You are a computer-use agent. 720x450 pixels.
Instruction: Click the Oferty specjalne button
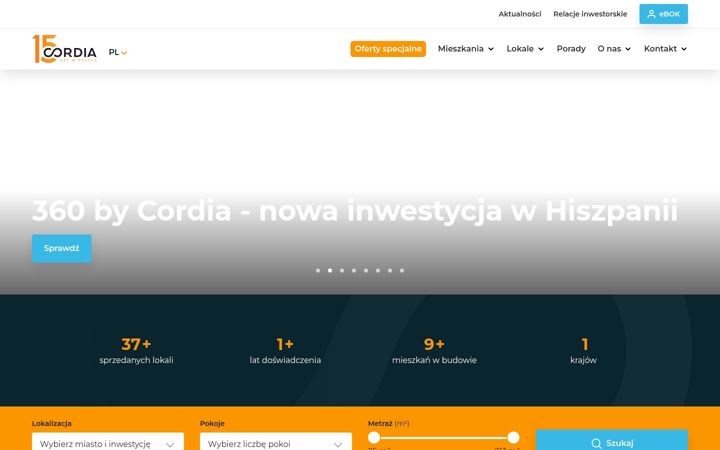388,49
